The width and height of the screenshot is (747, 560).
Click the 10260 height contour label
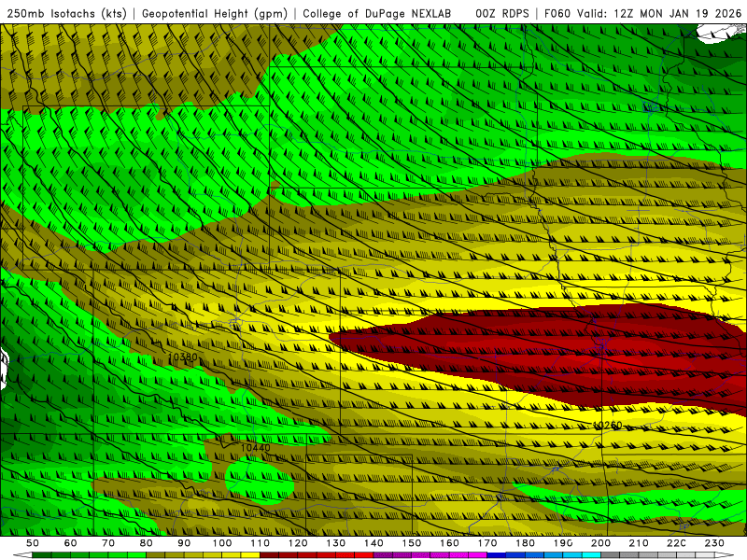608,426
